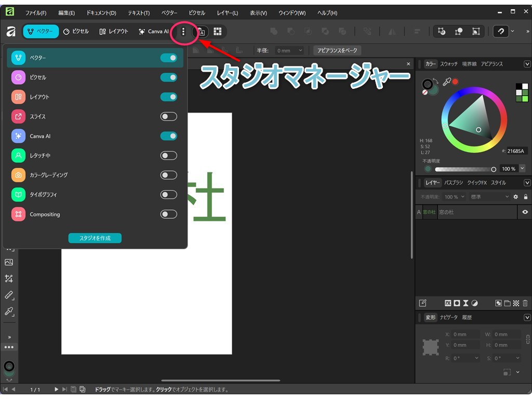
Task: Click the スタジオを作成 button
Action: click(95, 238)
